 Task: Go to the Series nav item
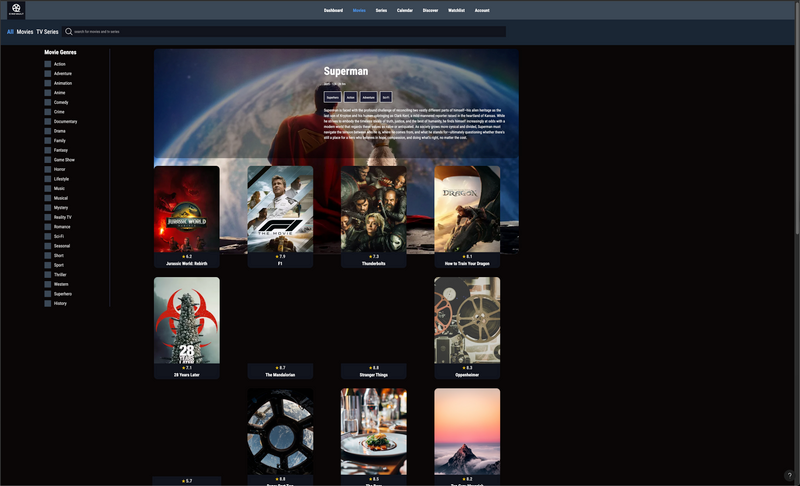point(381,10)
